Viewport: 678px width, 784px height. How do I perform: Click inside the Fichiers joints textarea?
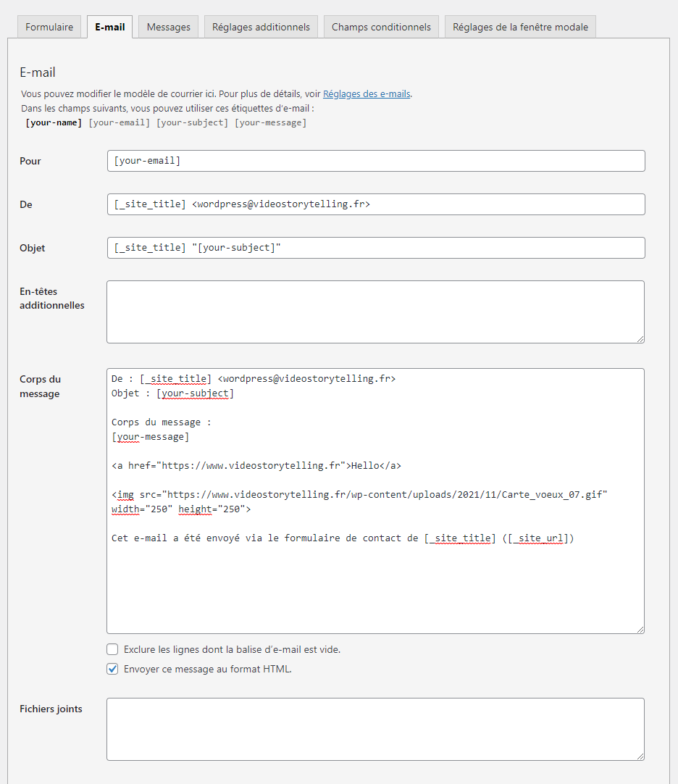pos(375,730)
